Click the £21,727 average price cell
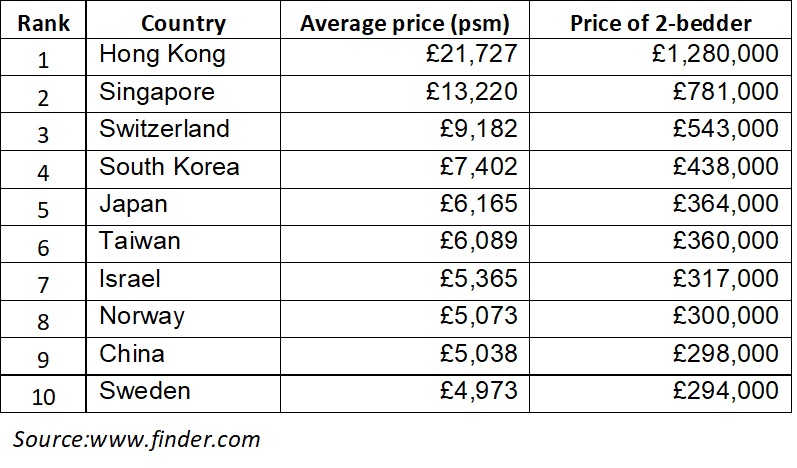Viewport: 797px width, 468px height. point(471,54)
